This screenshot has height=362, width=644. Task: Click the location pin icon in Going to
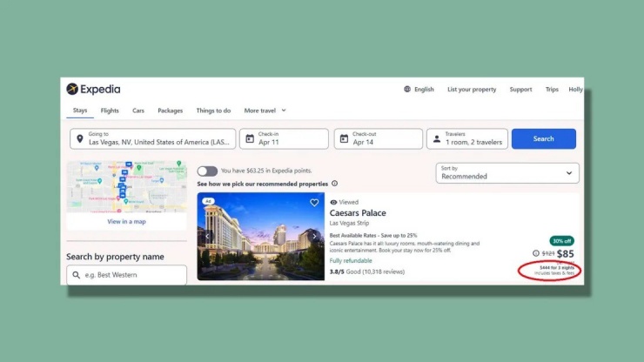[x=80, y=139]
